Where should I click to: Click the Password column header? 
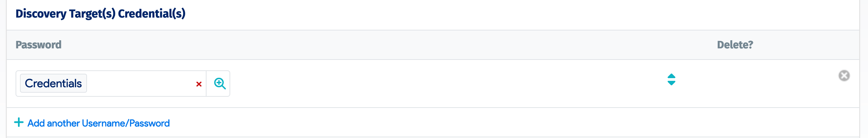tap(39, 45)
